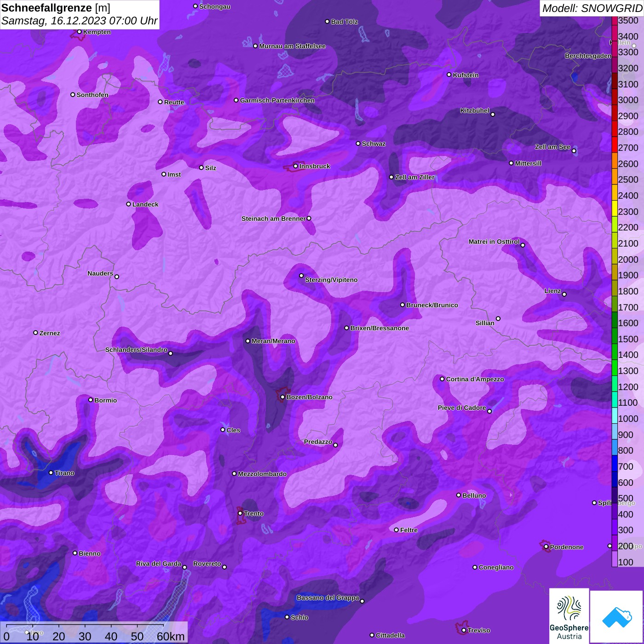This screenshot has height=644, width=644.
Task: Select the Innsbruck city marker dot
Action: 296,166
